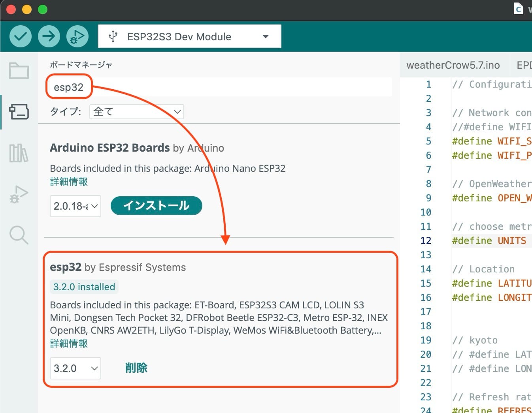
Task: Click the red close window button
Action: 11,9
